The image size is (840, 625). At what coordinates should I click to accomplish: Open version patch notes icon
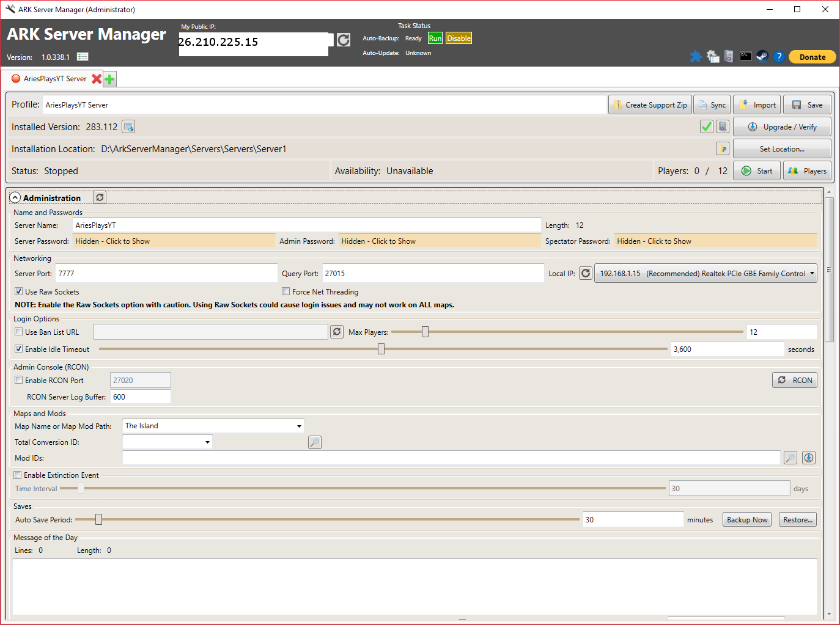(x=83, y=57)
